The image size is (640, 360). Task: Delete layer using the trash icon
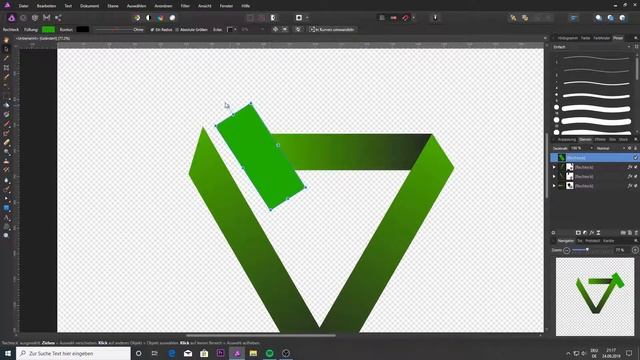[636, 233]
